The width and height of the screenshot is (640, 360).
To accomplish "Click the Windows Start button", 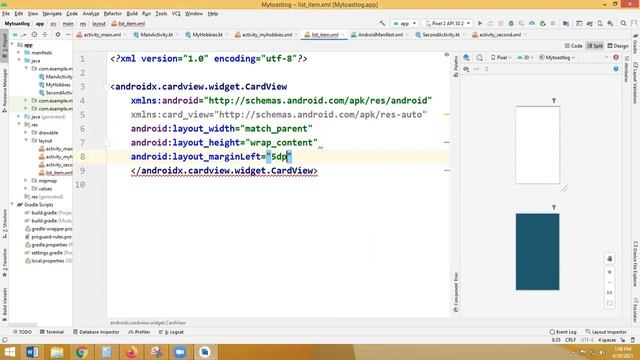I will [x=9, y=352].
